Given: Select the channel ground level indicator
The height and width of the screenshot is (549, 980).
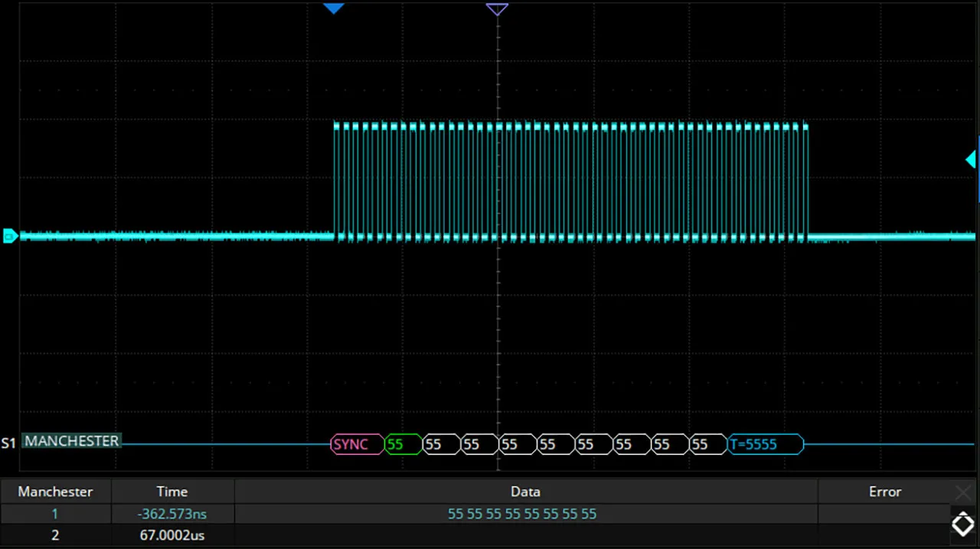Looking at the screenshot, I should [10, 236].
